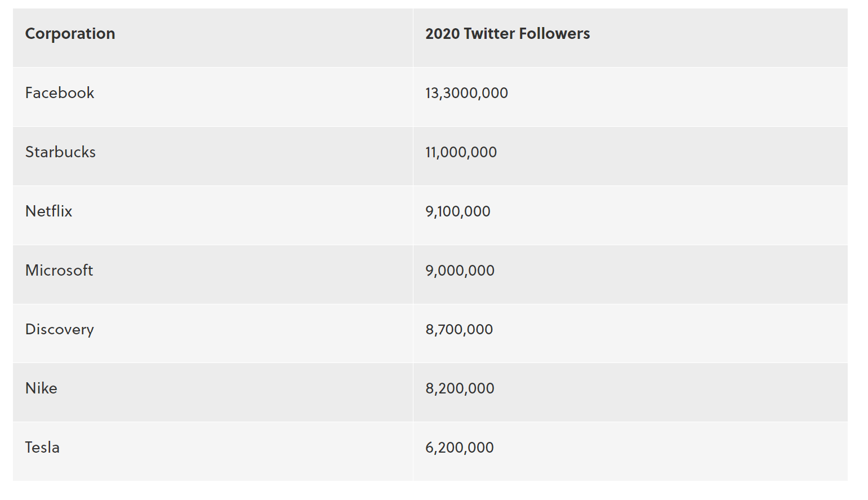This screenshot has width=868, height=500.
Task: Click Facebook's follower count 13,3000,000
Action: click(466, 93)
